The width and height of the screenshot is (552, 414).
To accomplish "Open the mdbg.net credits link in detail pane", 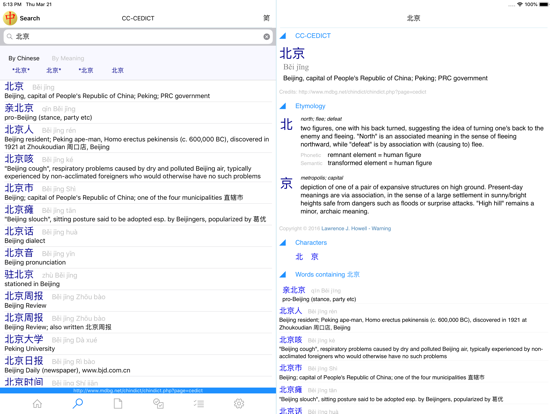I will point(362,92).
